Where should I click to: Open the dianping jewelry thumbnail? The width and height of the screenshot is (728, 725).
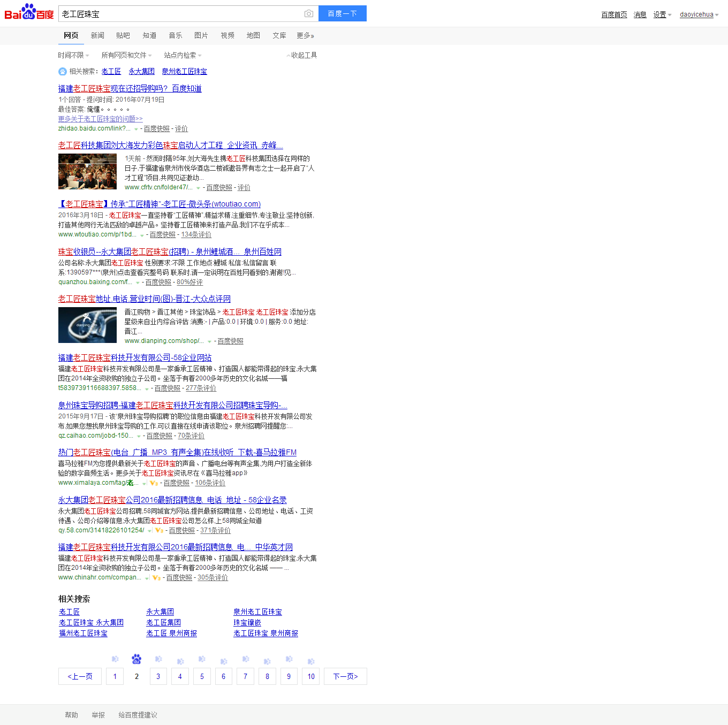87,325
